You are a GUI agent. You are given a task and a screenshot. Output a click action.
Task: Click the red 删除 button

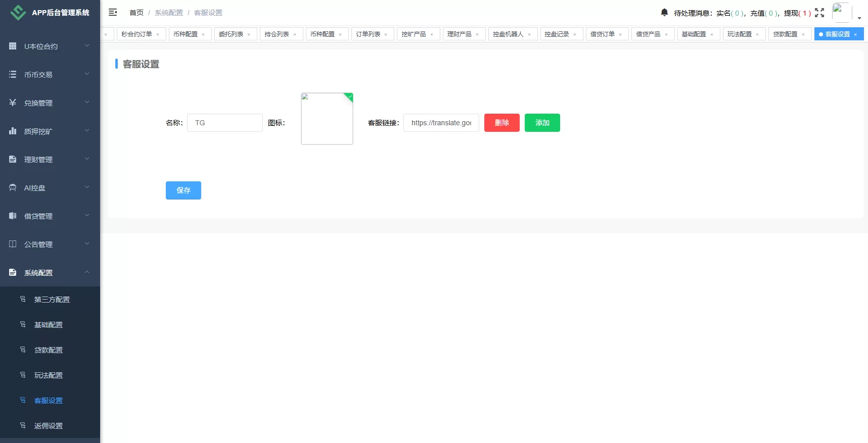(x=501, y=123)
